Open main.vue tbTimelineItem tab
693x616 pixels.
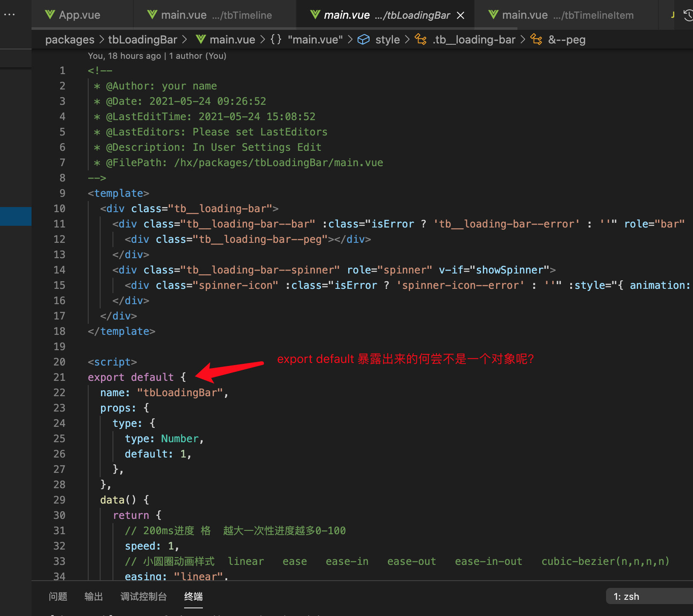pos(566,15)
